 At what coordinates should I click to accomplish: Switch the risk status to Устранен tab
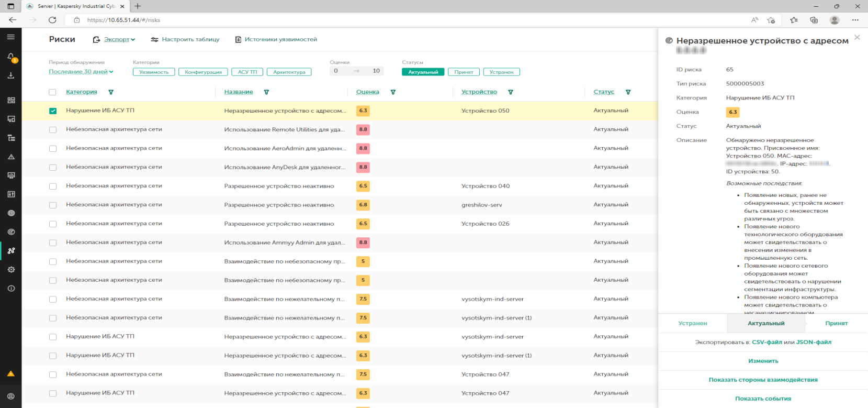coord(692,324)
